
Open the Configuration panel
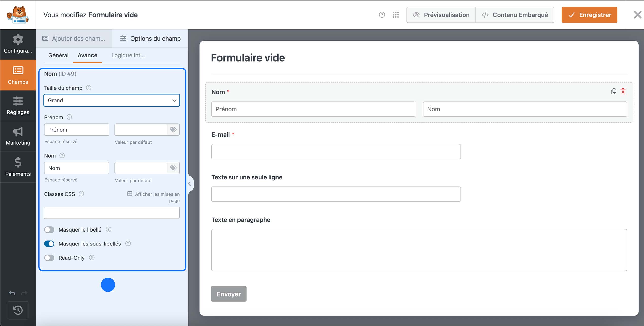[x=18, y=45]
